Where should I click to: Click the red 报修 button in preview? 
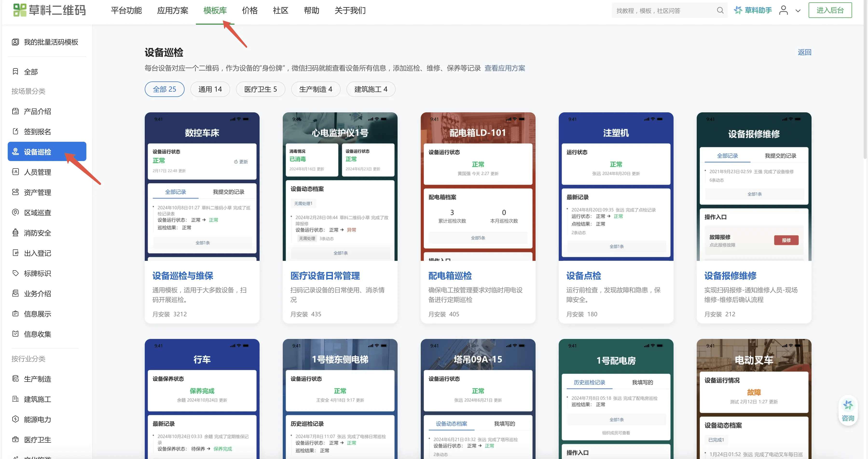[x=786, y=240]
